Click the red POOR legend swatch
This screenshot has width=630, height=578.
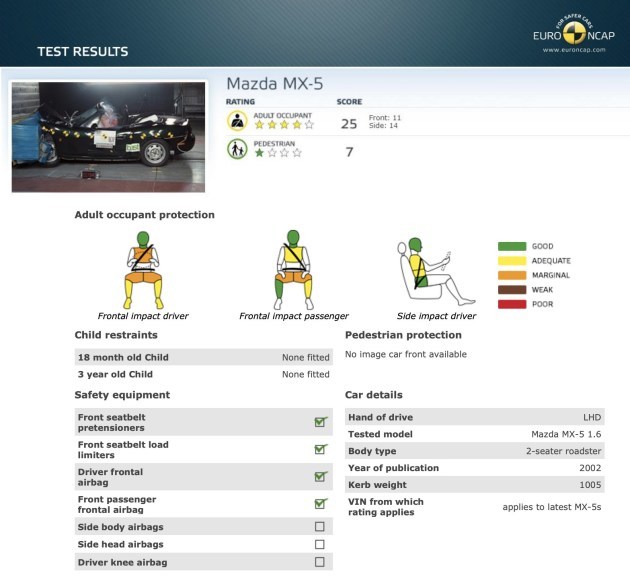click(512, 304)
